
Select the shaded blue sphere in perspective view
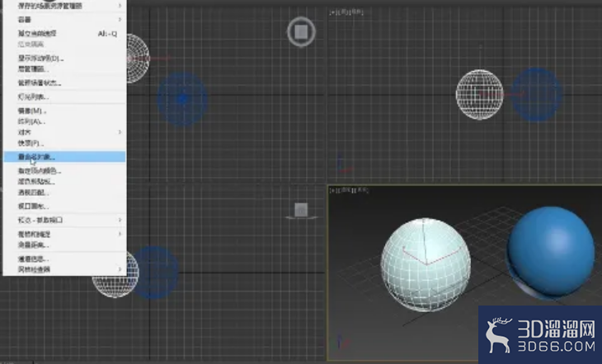[551, 252]
